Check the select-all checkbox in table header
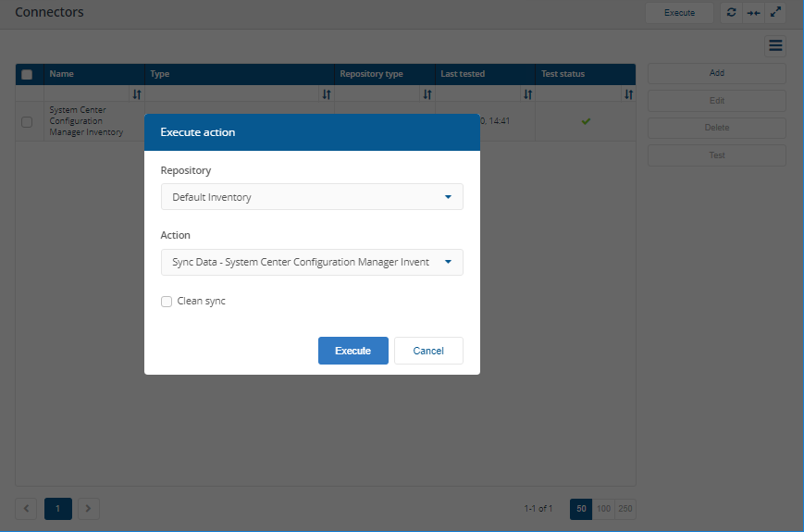This screenshot has height=532, width=804. [x=27, y=75]
